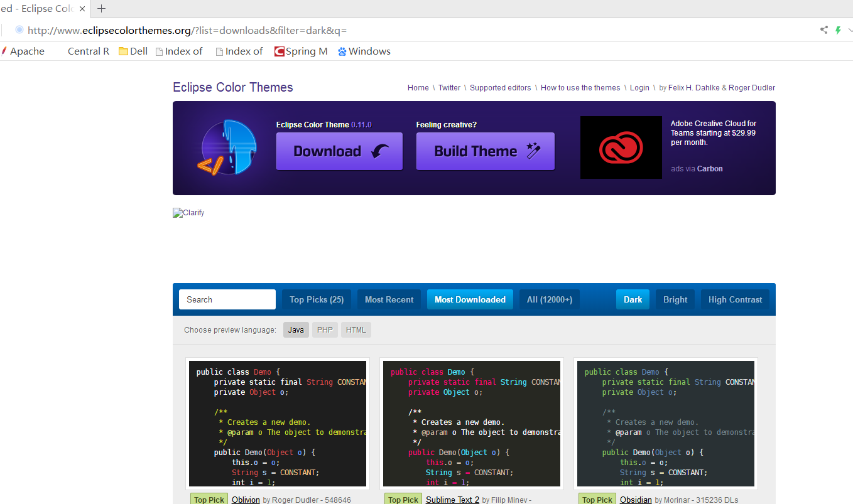Click the Sublime Text 2 theme link

coord(452,500)
